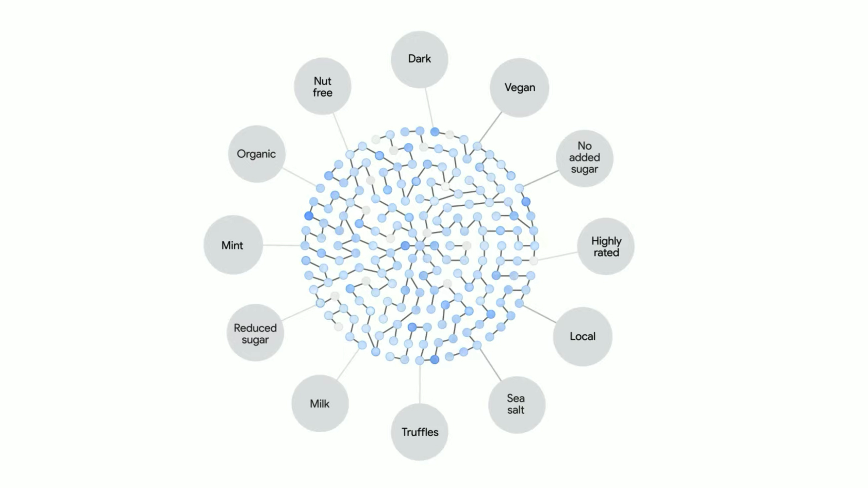Open the Vegan category context menu
This screenshot has height=488, width=868.
coord(517,87)
